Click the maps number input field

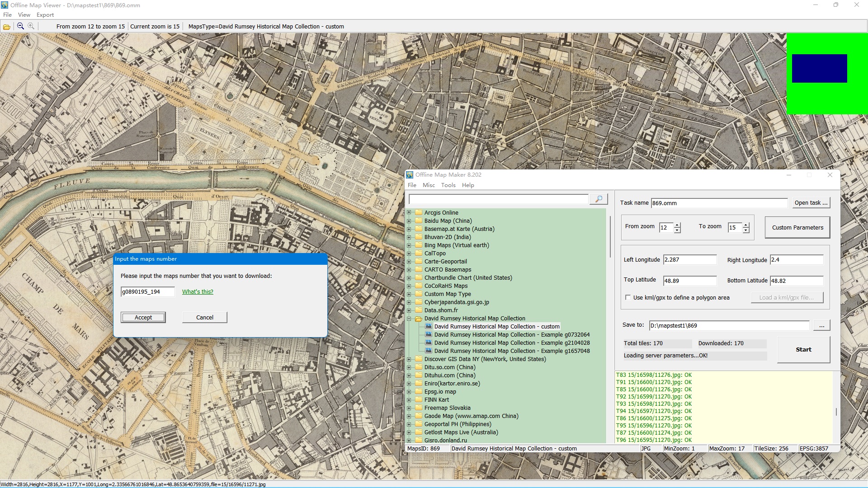coord(147,292)
